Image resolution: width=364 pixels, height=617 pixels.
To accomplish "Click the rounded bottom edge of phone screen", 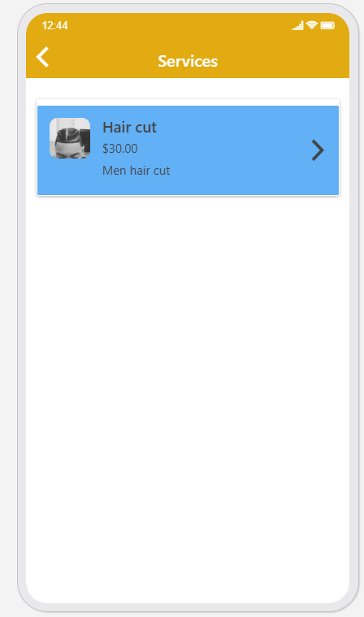I will [x=188, y=598].
